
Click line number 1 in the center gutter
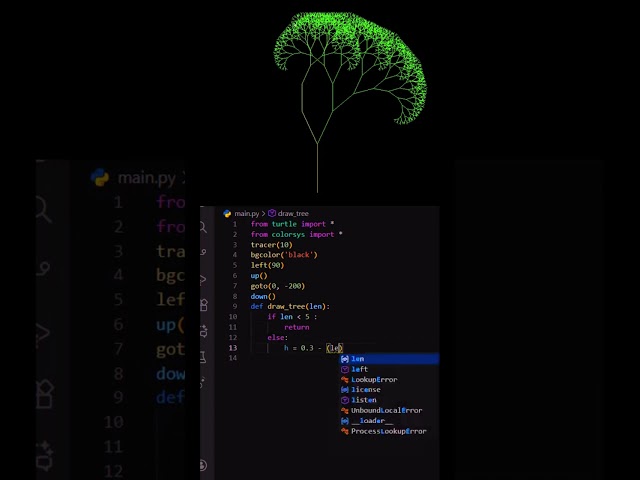pos(235,224)
